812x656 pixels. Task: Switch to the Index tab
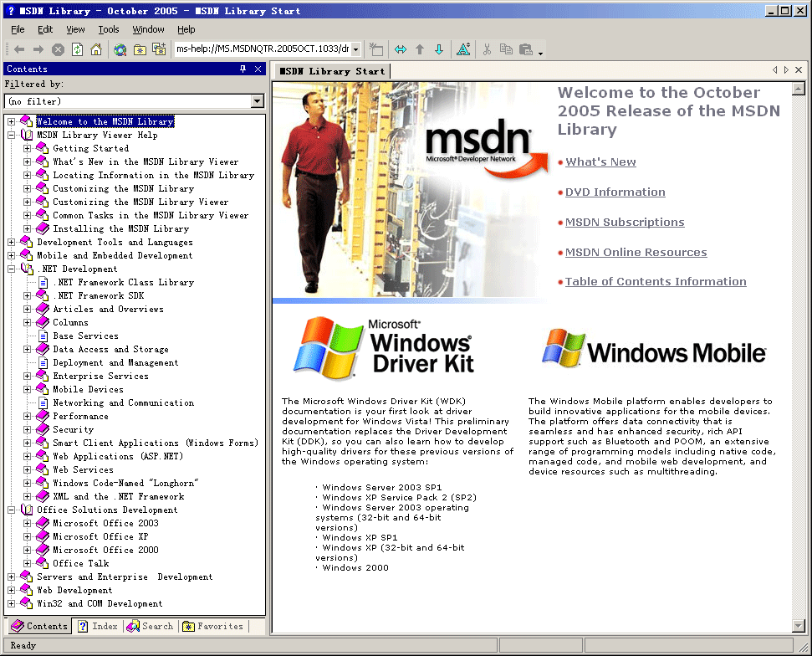(99, 626)
